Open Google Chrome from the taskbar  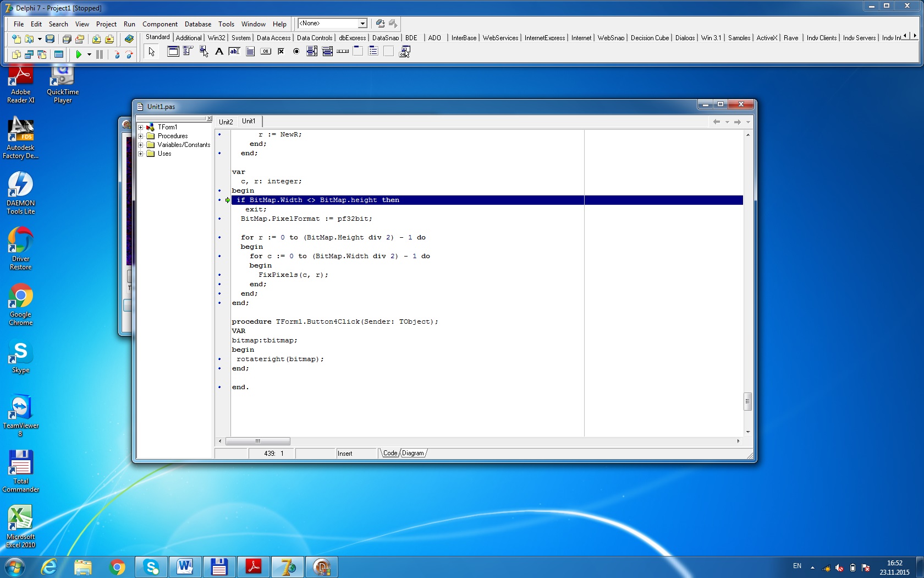(x=117, y=567)
